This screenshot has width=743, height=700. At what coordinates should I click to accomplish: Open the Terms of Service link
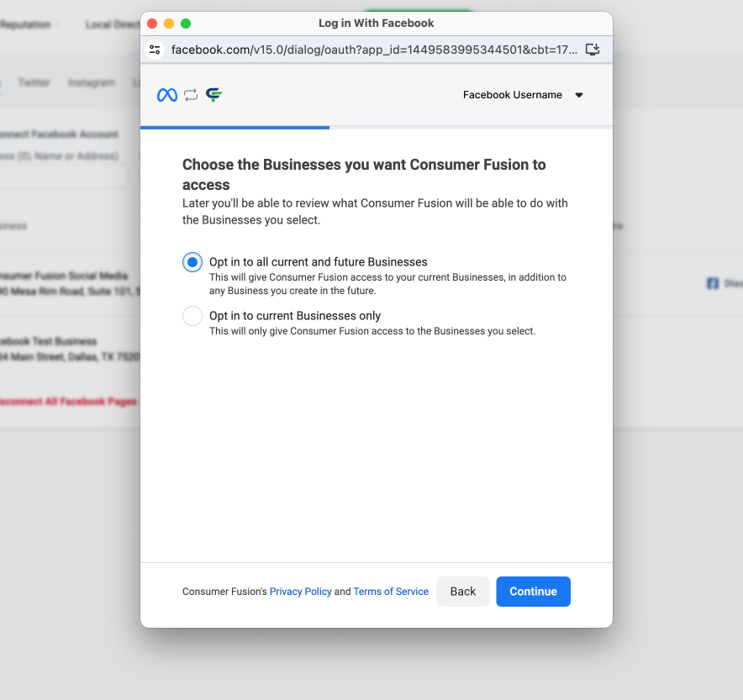pos(391,592)
